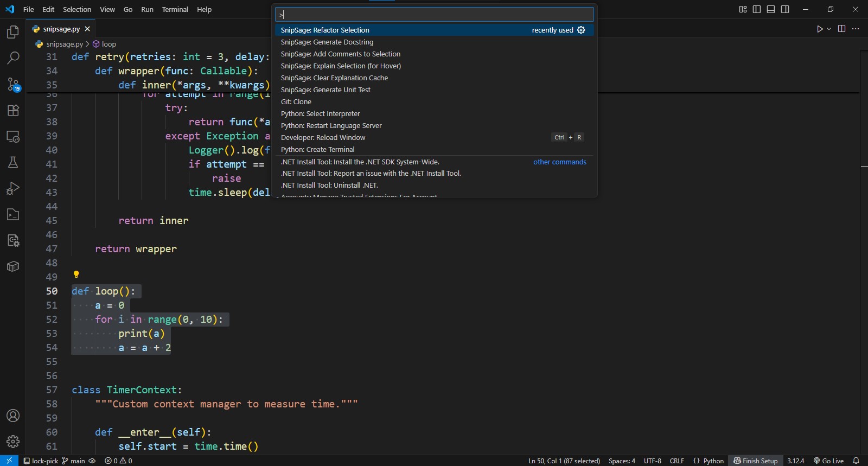Click the Accounts icon in activity bar
The width and height of the screenshot is (868, 466).
(x=13, y=416)
